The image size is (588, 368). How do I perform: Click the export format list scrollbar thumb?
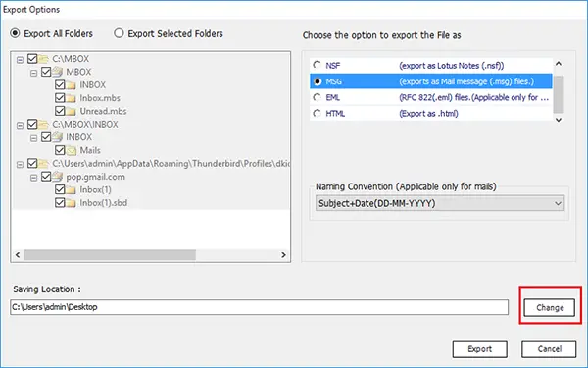559,94
